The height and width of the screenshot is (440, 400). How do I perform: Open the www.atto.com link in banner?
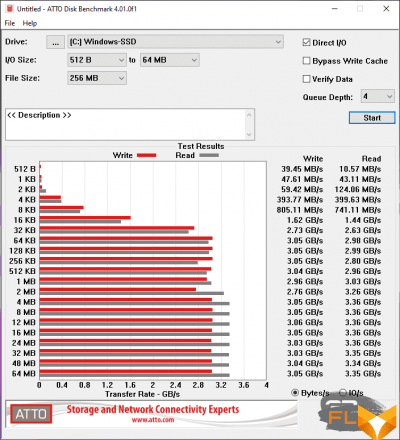tap(153, 420)
